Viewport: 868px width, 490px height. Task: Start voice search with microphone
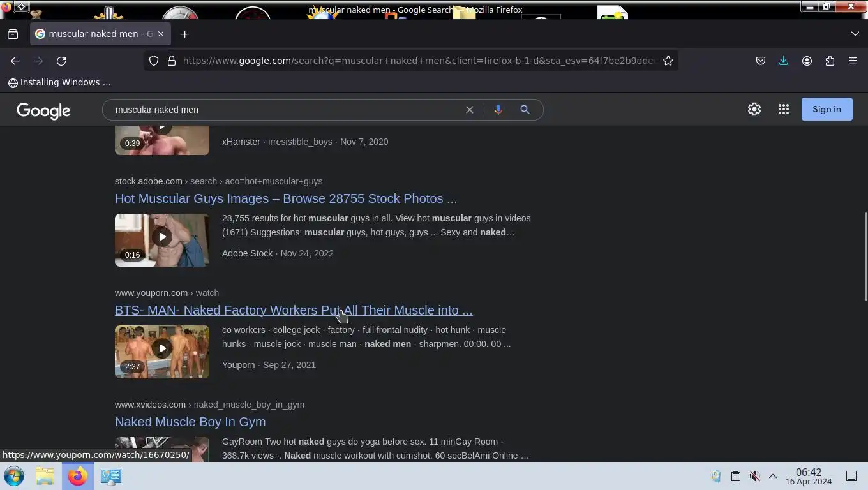498,110
